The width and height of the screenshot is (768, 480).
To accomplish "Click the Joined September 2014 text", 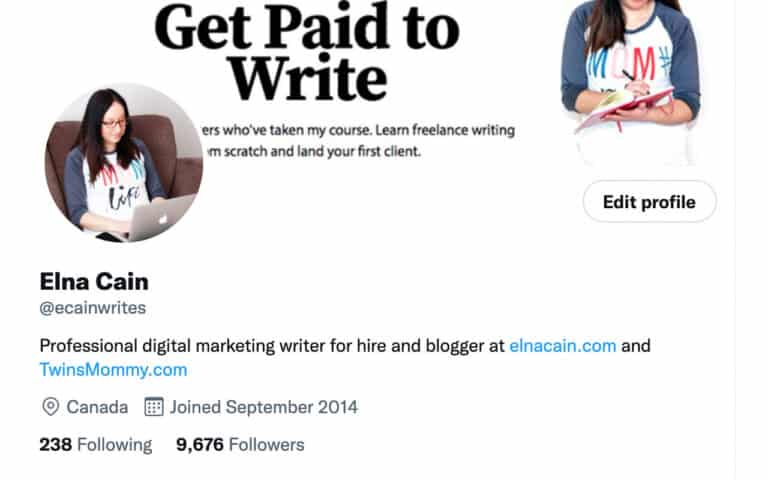I will click(x=264, y=407).
